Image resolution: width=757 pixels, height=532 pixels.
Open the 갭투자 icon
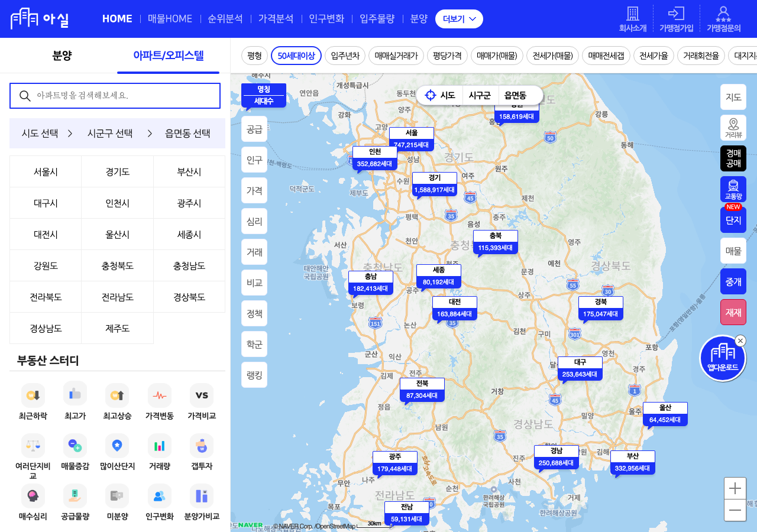pos(202,445)
